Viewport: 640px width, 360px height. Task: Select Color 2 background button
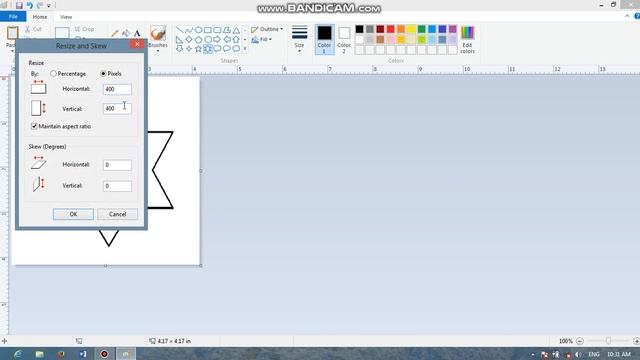[344, 40]
